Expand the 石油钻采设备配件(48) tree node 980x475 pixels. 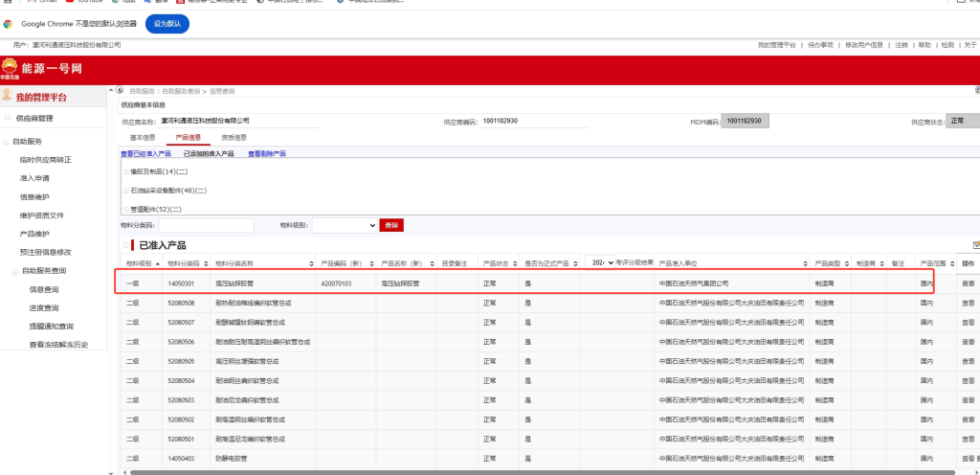[x=125, y=191]
